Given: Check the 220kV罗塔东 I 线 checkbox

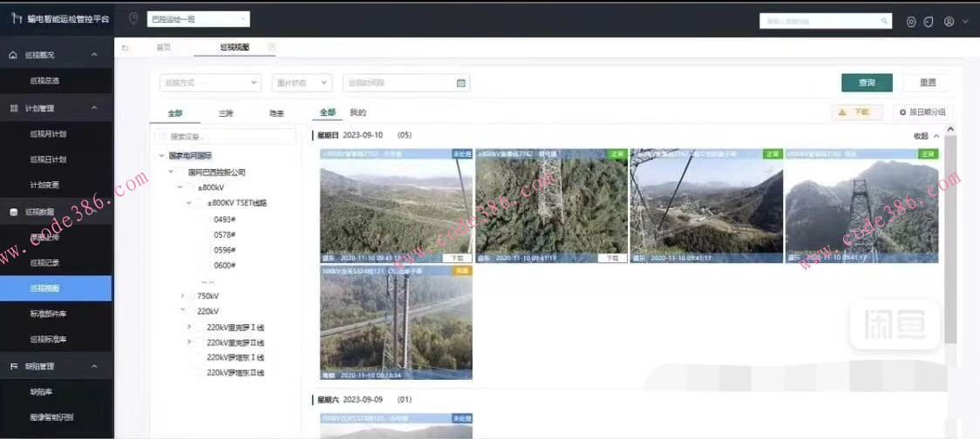Looking at the screenshot, I should click(200, 358).
